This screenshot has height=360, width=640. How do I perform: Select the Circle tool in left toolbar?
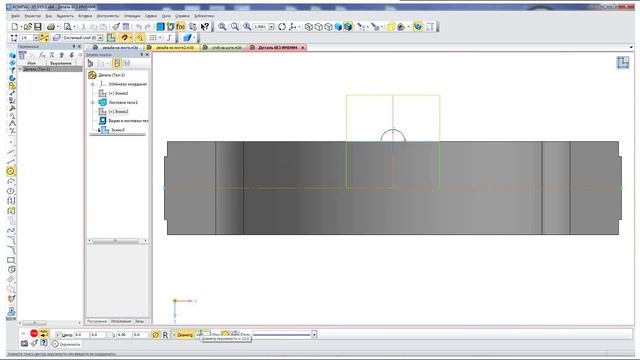(11, 171)
